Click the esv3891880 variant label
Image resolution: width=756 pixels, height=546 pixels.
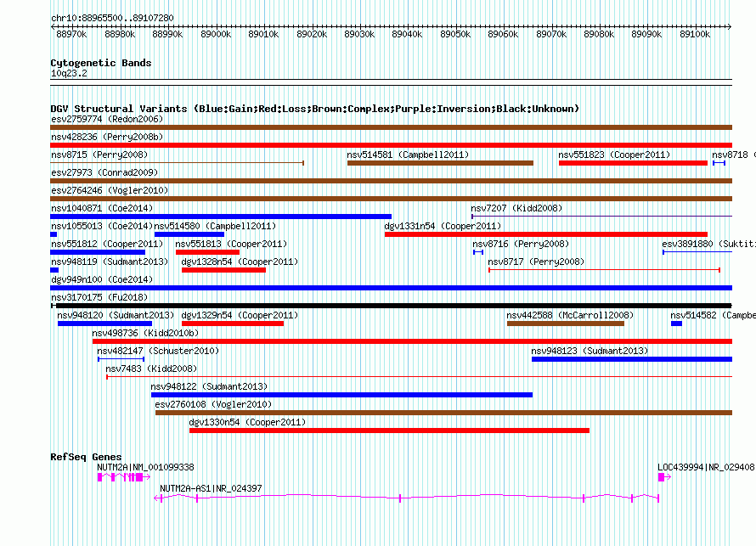[708, 244]
